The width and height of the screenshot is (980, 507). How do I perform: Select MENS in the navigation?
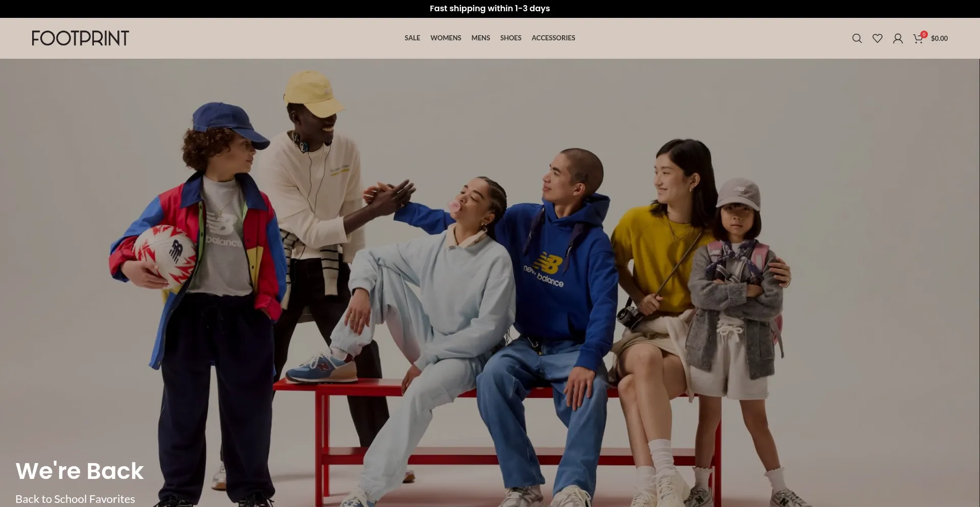tap(480, 38)
